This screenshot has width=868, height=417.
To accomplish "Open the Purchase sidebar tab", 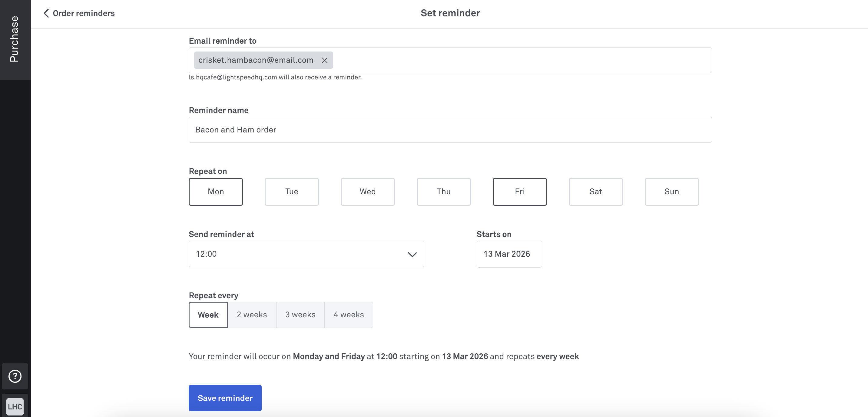I will [15, 39].
